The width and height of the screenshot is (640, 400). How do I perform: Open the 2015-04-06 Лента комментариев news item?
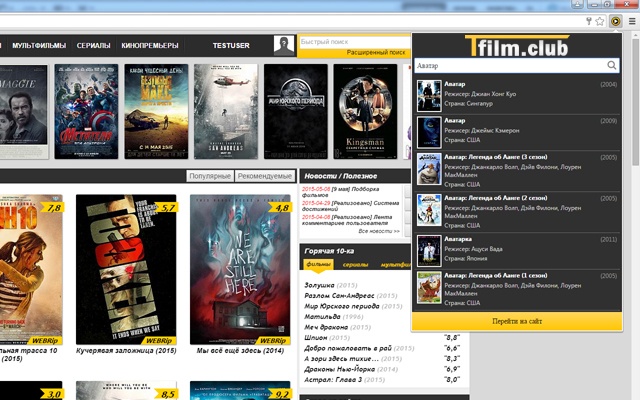[x=347, y=220]
